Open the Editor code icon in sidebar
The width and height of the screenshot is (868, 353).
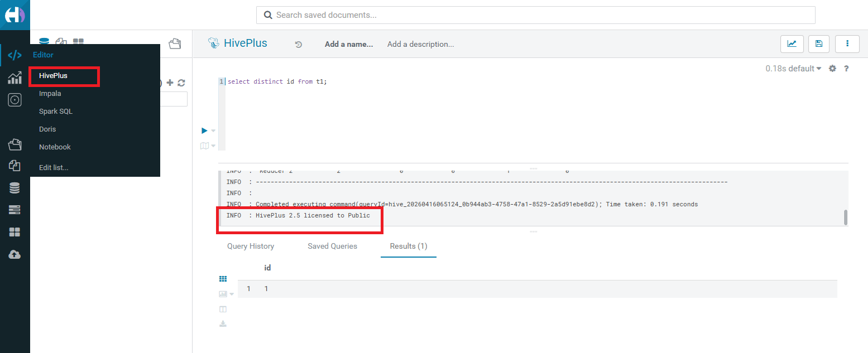click(x=15, y=55)
